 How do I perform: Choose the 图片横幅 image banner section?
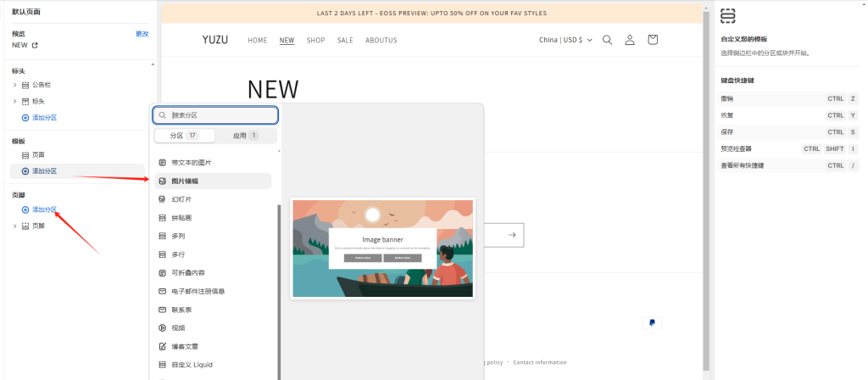(x=185, y=182)
